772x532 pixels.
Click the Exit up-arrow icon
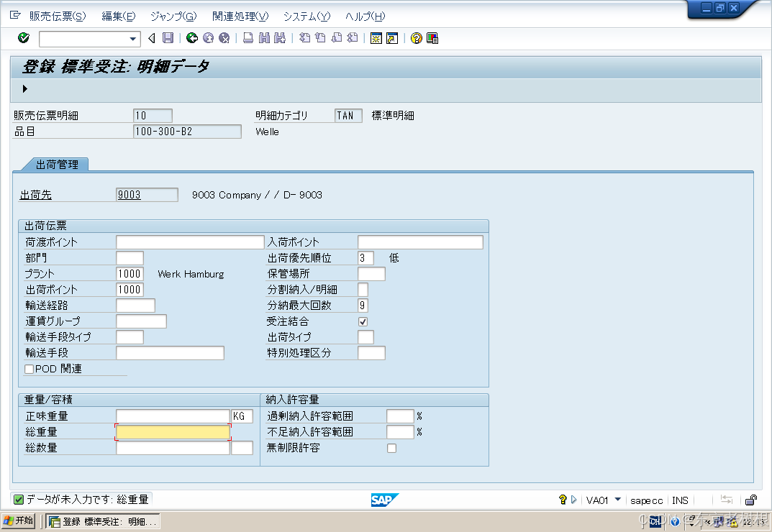208,38
